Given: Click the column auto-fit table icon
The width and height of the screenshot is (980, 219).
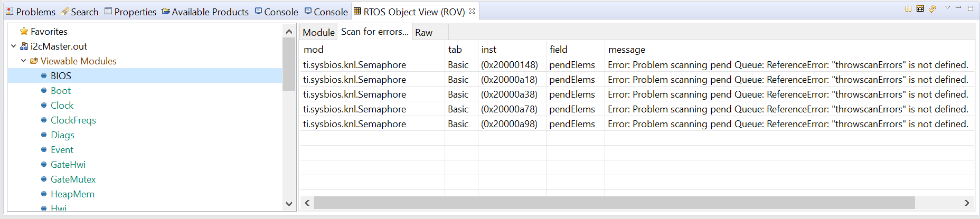Looking at the screenshot, I should [x=920, y=8].
